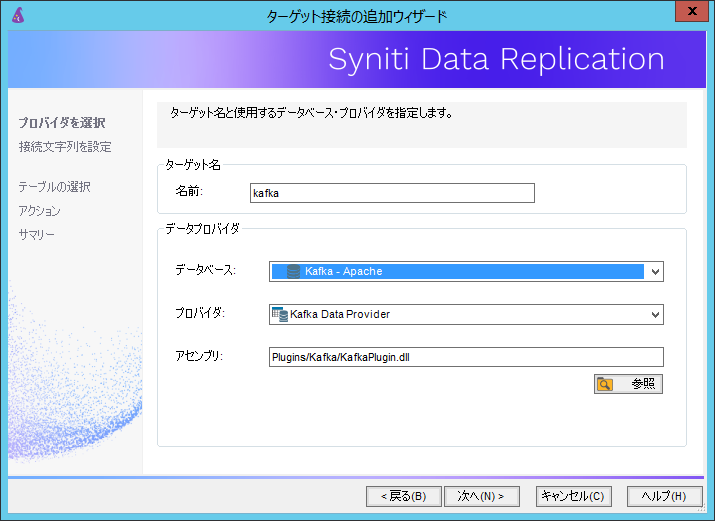Select the テーブルの選択 wizard step
The width and height of the screenshot is (715, 521).
tap(54, 187)
